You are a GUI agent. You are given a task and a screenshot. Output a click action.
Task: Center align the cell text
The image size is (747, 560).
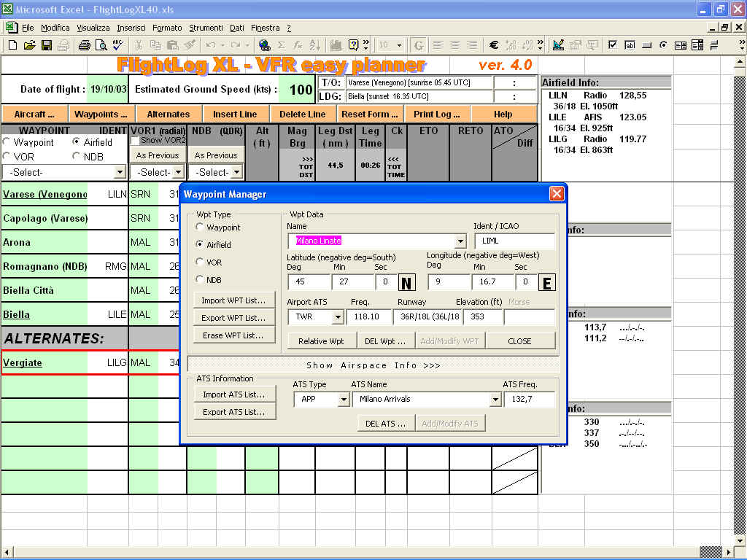pos(455,45)
